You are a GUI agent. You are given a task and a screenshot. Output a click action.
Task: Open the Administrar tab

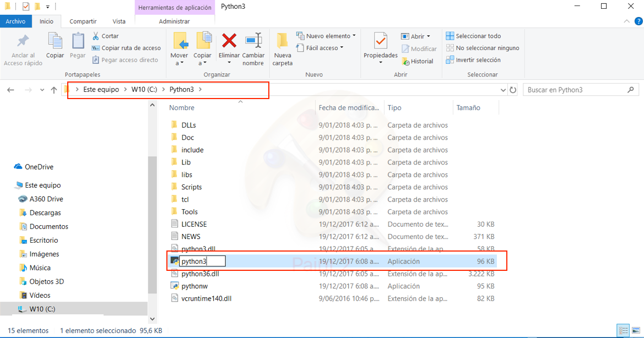click(175, 21)
